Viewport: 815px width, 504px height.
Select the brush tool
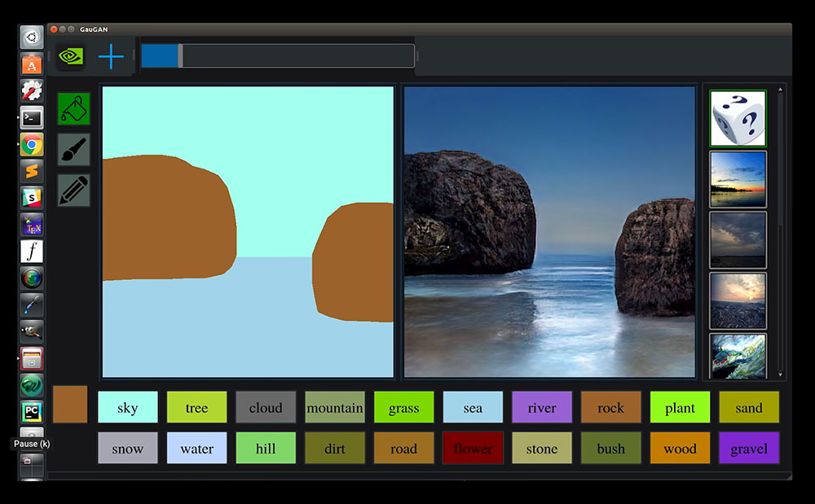click(73, 150)
